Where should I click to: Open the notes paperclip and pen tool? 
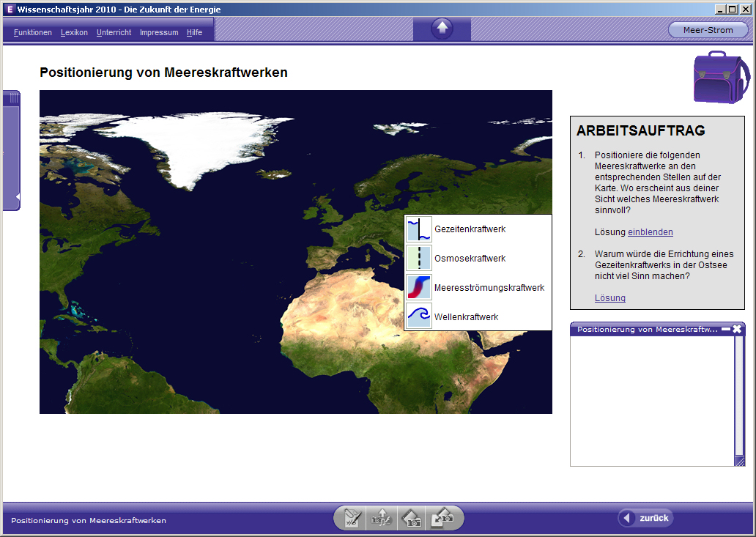pyautogui.click(x=352, y=519)
